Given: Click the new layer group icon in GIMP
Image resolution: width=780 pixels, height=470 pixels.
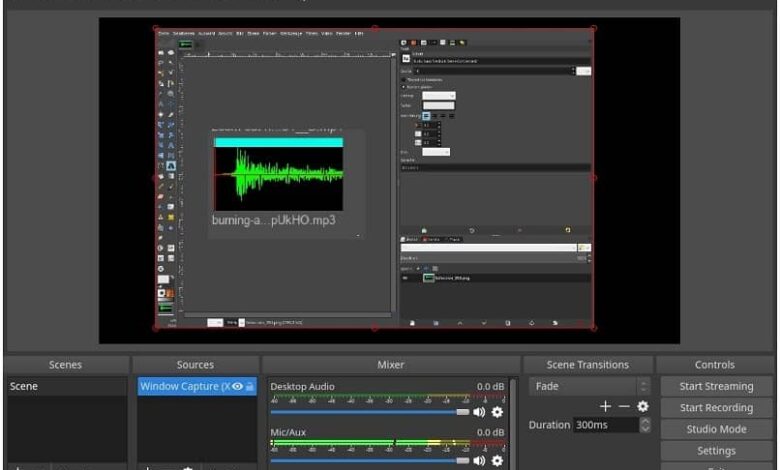Looking at the screenshot, I should pos(436,323).
